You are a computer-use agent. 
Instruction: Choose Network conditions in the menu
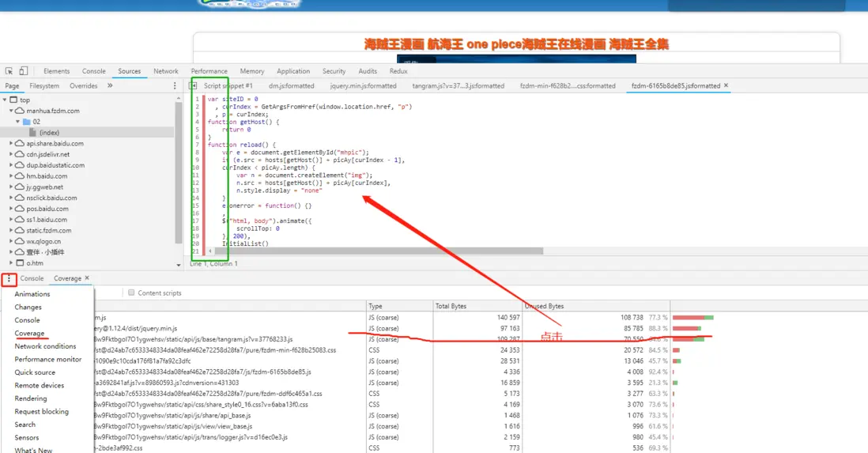[45, 346]
